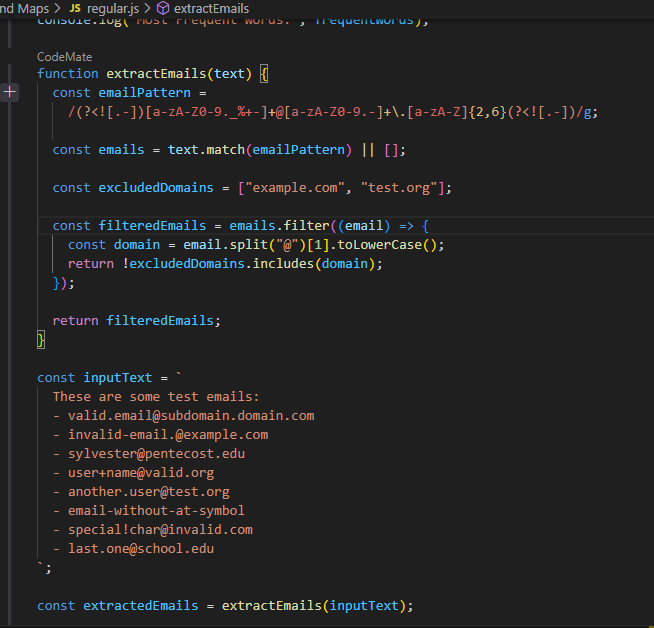Image resolution: width=654 pixels, height=628 pixels.
Task: Click the "test.org" string
Action: (x=399, y=188)
